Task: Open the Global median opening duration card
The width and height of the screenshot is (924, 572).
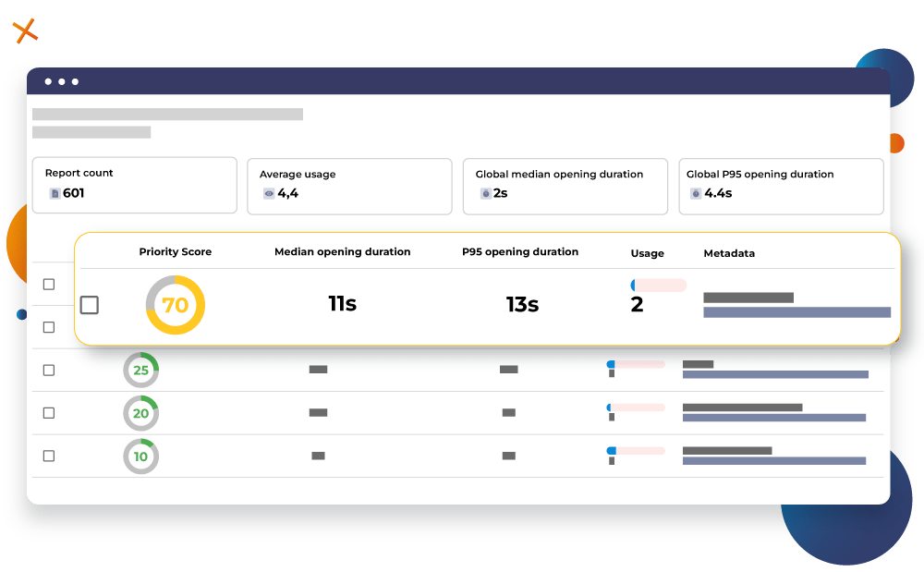Action: point(565,186)
